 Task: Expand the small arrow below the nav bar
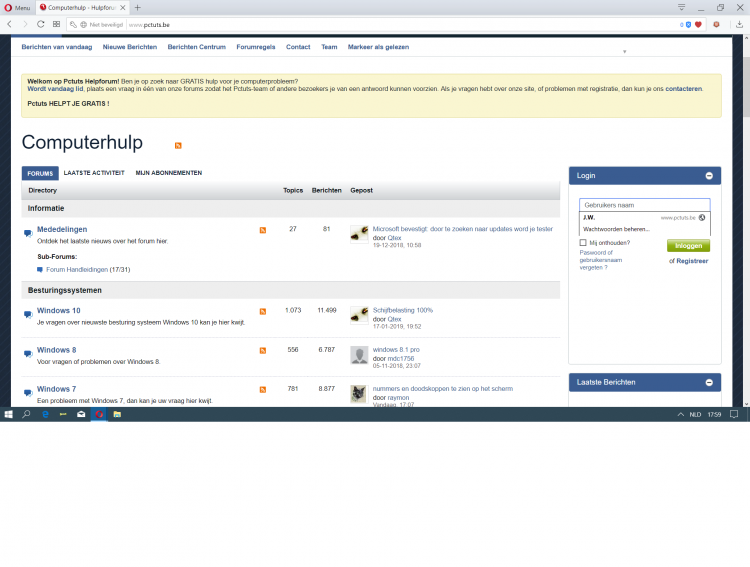[x=624, y=52]
